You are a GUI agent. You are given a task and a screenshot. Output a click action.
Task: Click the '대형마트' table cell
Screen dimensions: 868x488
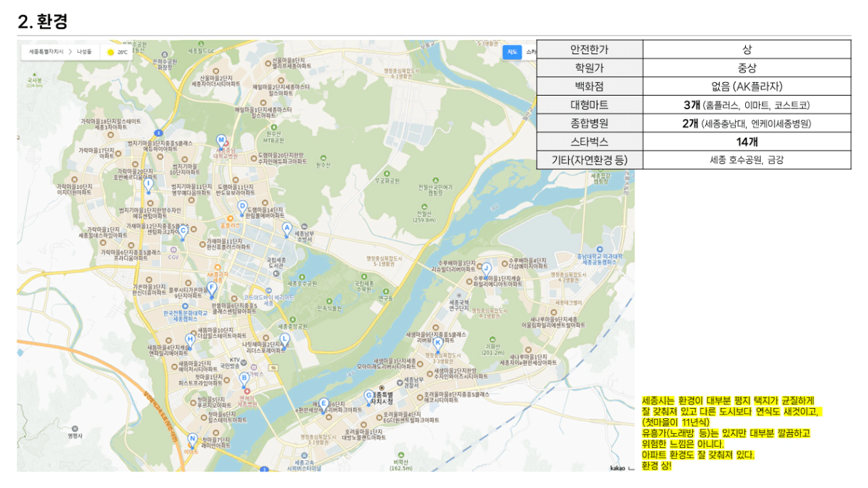[590, 105]
